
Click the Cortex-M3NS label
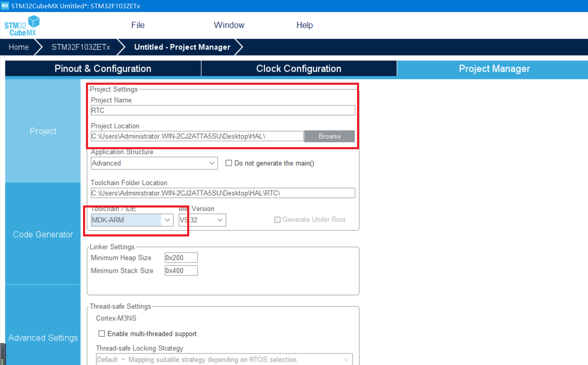tap(116, 318)
